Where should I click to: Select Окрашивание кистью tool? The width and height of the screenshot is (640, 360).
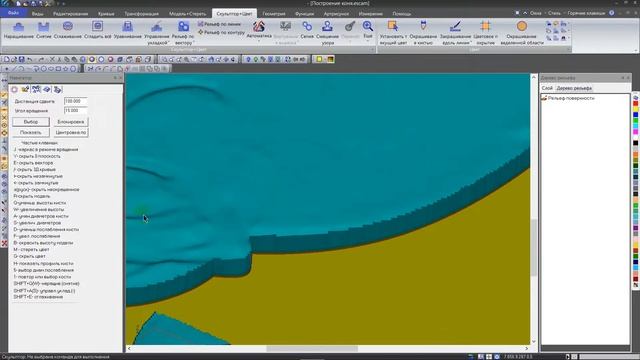coord(423,33)
